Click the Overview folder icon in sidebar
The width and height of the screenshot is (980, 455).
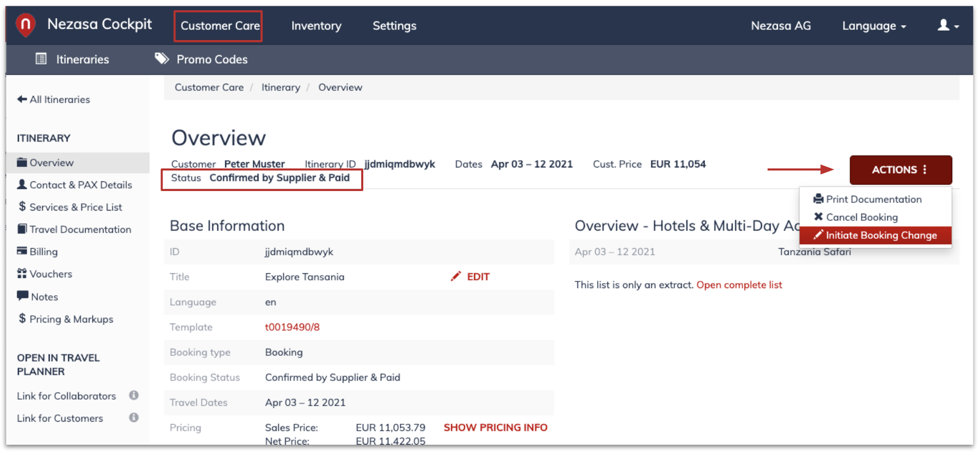tap(22, 162)
